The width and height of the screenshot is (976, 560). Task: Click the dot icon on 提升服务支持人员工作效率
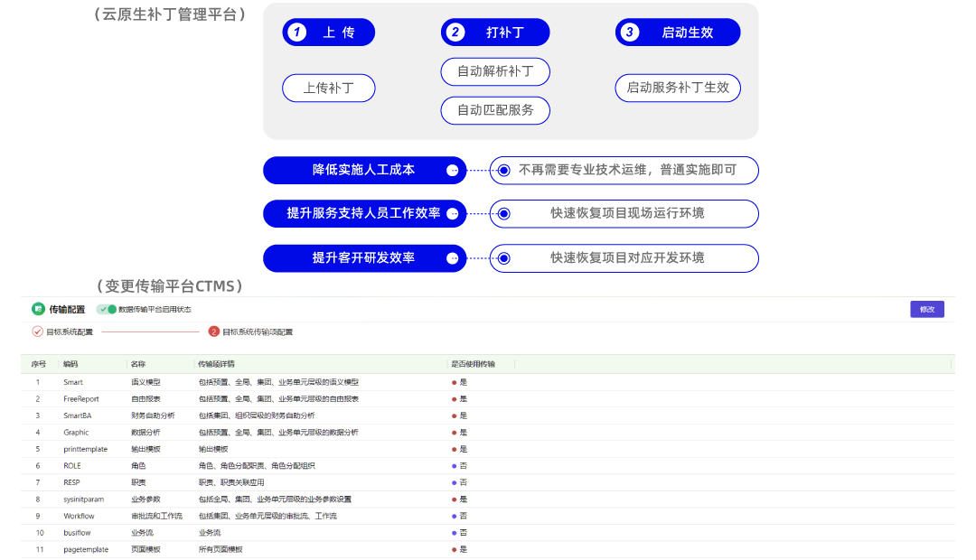[453, 214]
